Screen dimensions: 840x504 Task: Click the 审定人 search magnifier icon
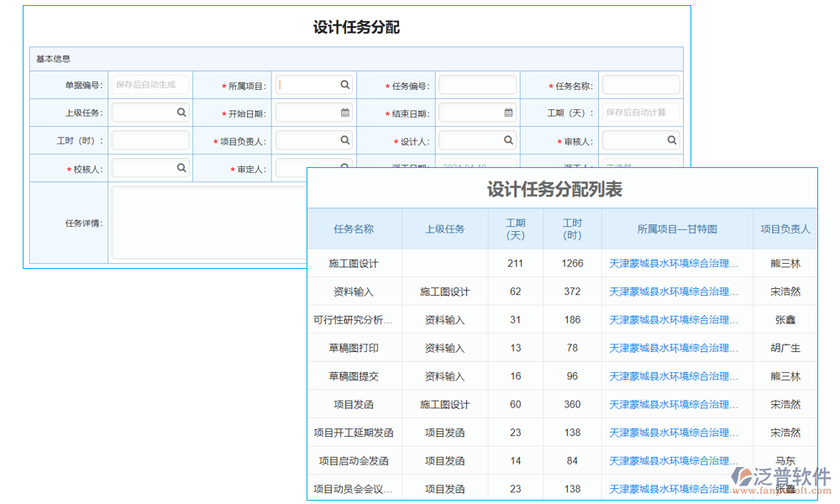345,167
